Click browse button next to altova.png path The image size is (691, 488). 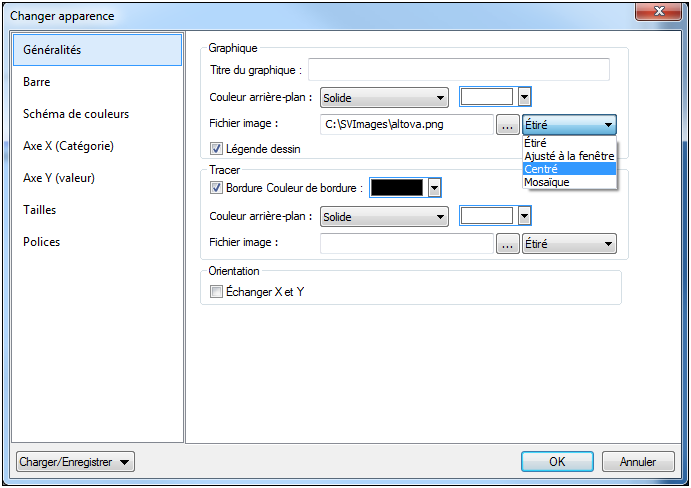507,125
